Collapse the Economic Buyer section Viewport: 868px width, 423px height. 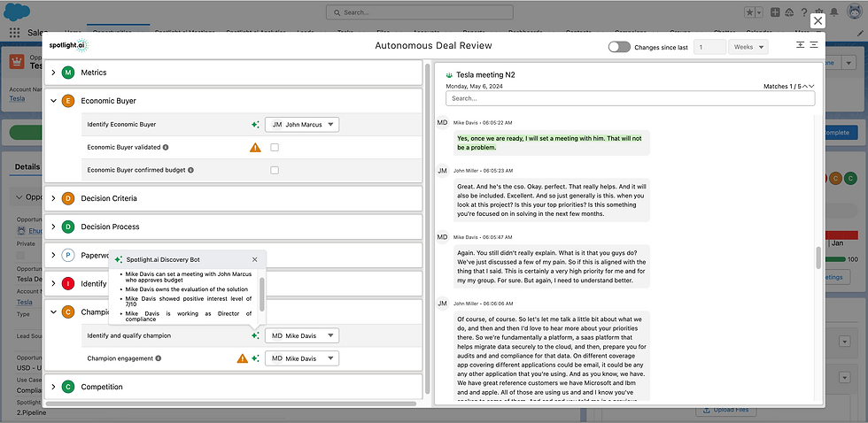54,101
